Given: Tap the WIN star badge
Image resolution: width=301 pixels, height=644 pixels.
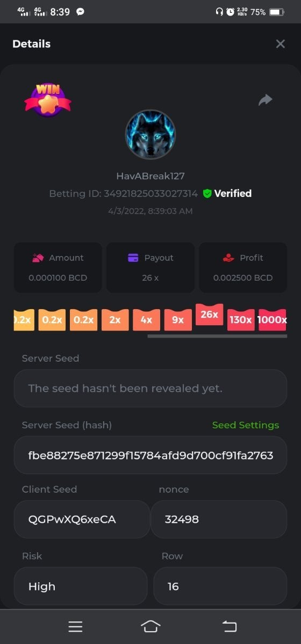Looking at the screenshot, I should pos(47,99).
